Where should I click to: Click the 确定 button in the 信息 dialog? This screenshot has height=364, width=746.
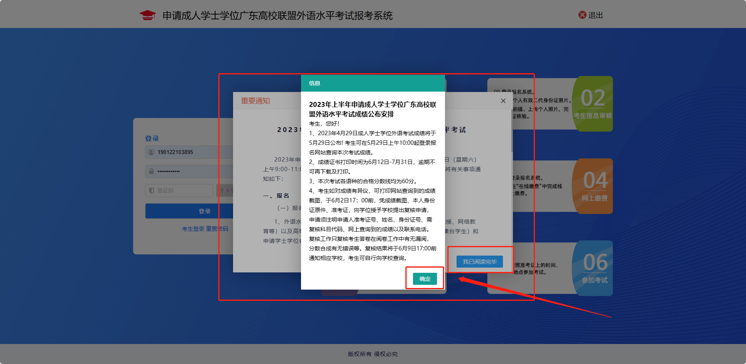[424, 279]
